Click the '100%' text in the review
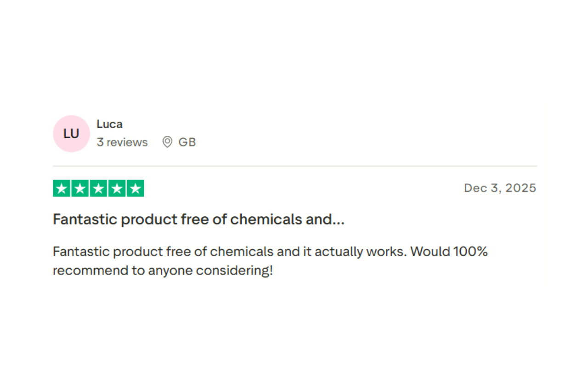This screenshot has width=588, height=388. [x=470, y=252]
